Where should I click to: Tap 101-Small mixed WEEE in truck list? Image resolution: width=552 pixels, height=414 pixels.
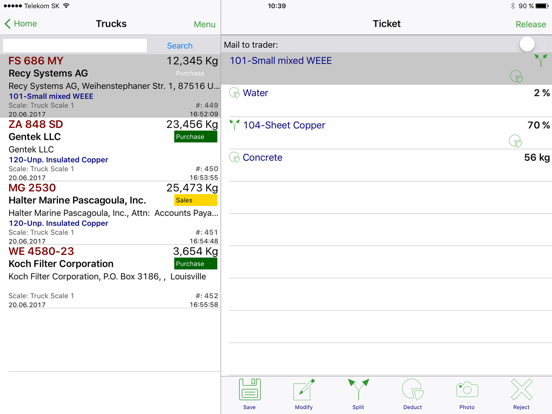tap(51, 96)
